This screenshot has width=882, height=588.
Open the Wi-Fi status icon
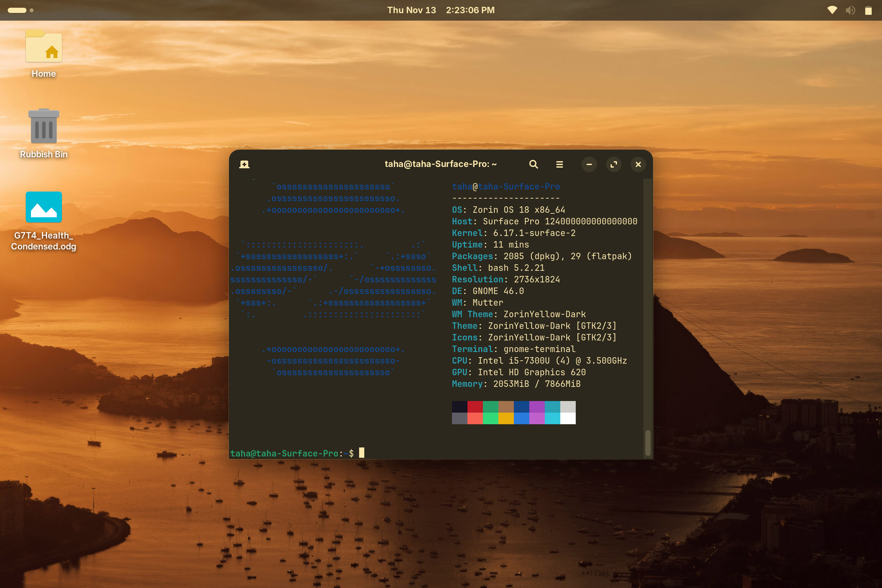pyautogui.click(x=832, y=10)
